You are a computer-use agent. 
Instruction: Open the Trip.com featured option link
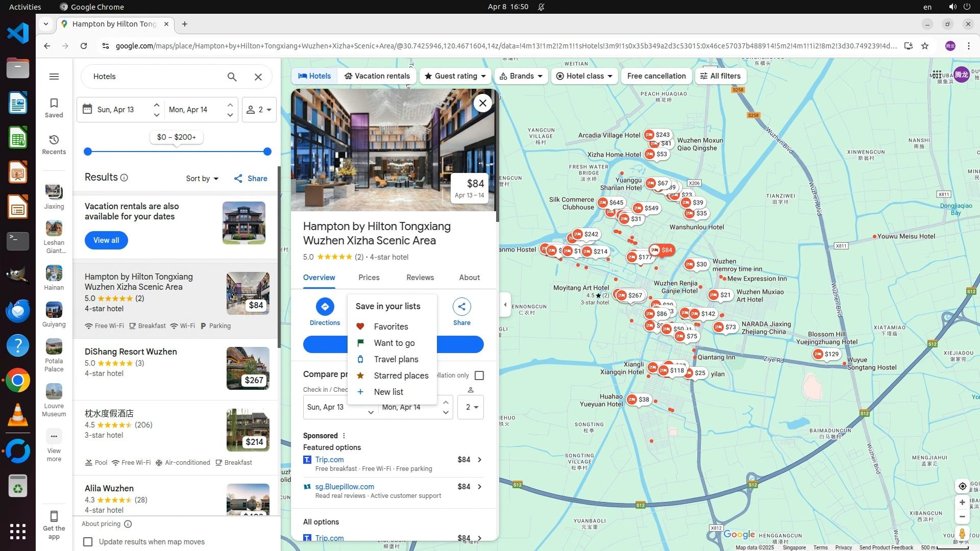[x=329, y=460]
